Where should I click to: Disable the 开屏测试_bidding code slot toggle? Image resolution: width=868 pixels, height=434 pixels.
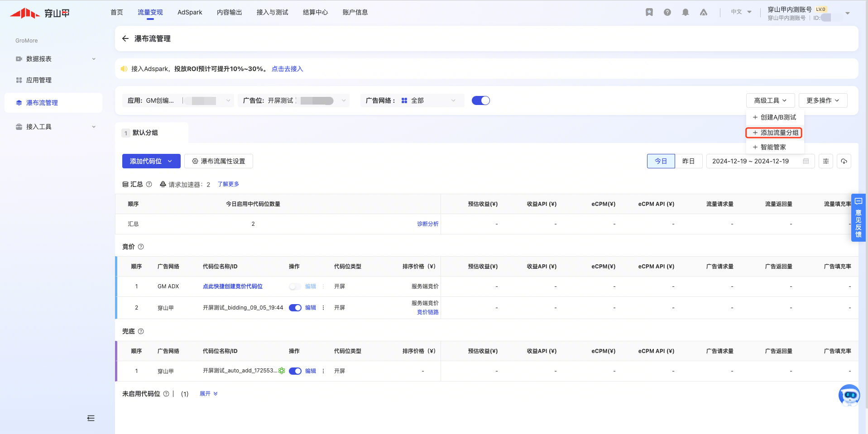click(x=295, y=308)
